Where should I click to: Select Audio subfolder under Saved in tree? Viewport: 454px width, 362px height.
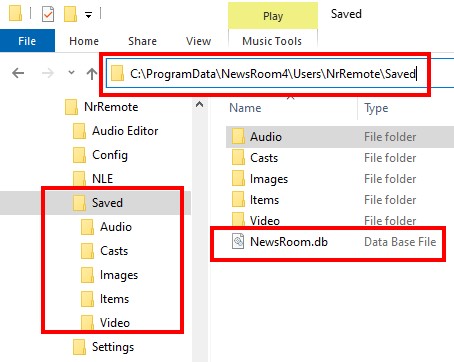(106, 227)
